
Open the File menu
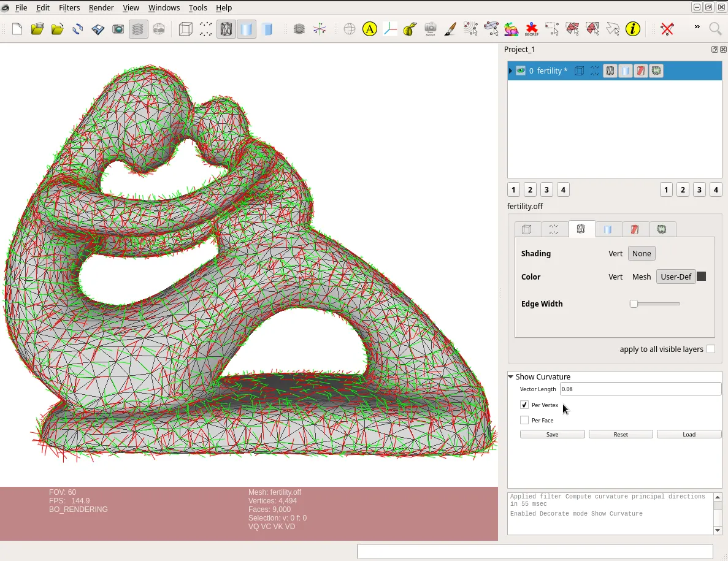(21, 8)
